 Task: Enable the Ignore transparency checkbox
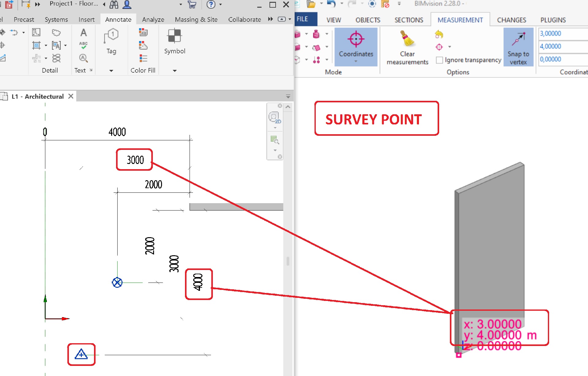(440, 60)
